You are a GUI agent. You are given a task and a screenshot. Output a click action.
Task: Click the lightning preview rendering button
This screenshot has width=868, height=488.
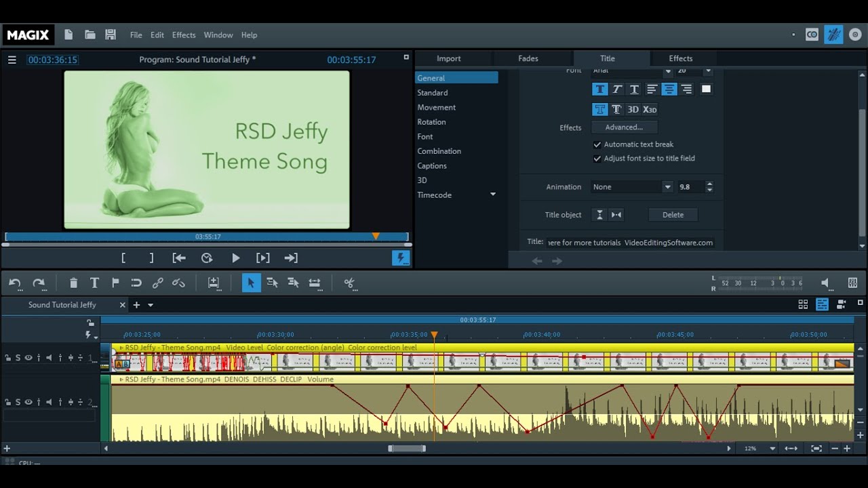click(x=401, y=258)
